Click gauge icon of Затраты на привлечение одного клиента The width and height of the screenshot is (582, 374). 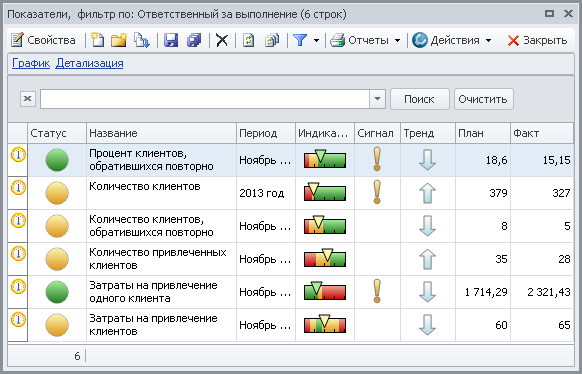click(18, 286)
